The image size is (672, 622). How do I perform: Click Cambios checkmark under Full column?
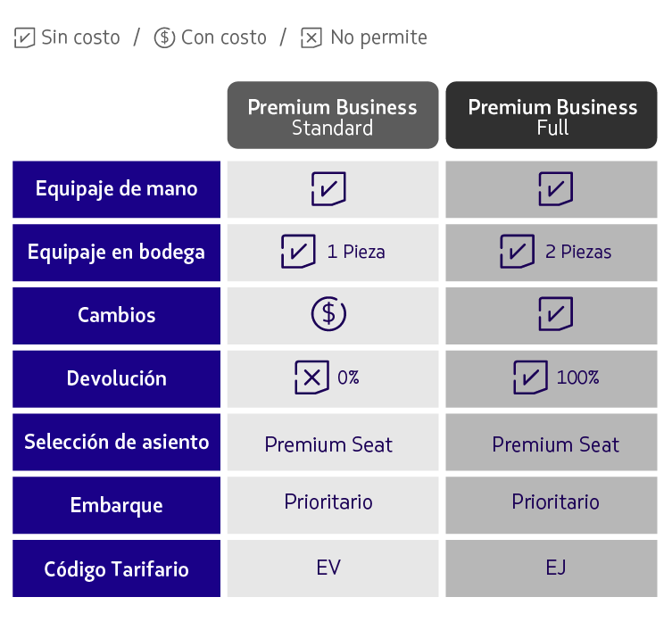pyautogui.click(x=556, y=314)
